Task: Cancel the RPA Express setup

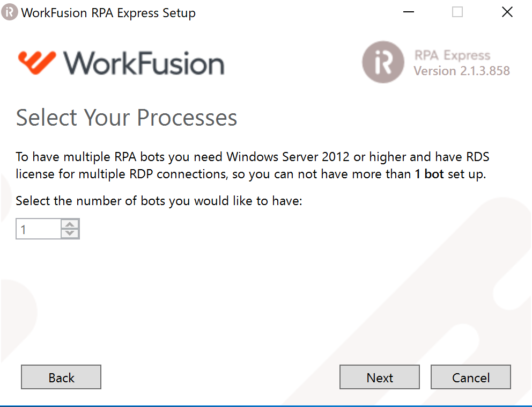Action: pyautogui.click(x=470, y=376)
